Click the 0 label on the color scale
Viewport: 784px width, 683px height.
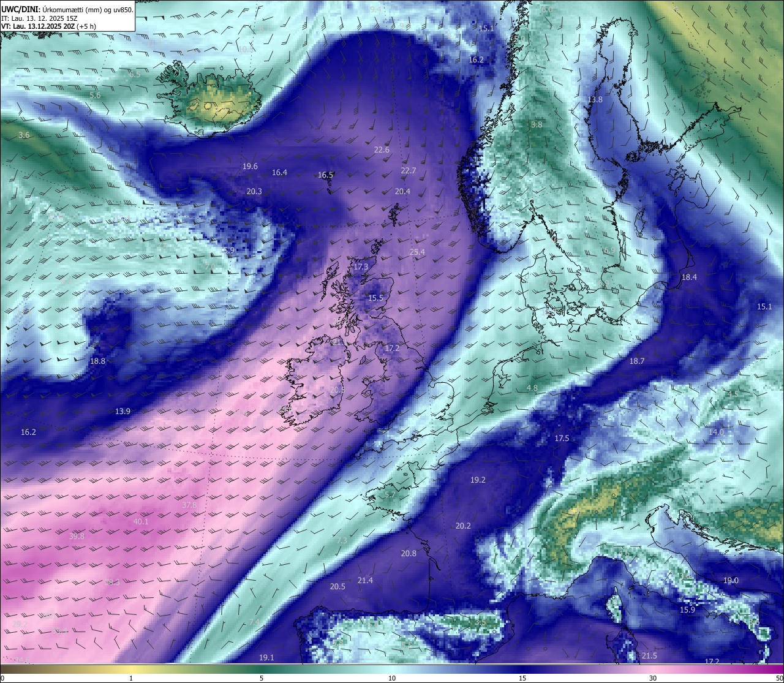pos(2,677)
